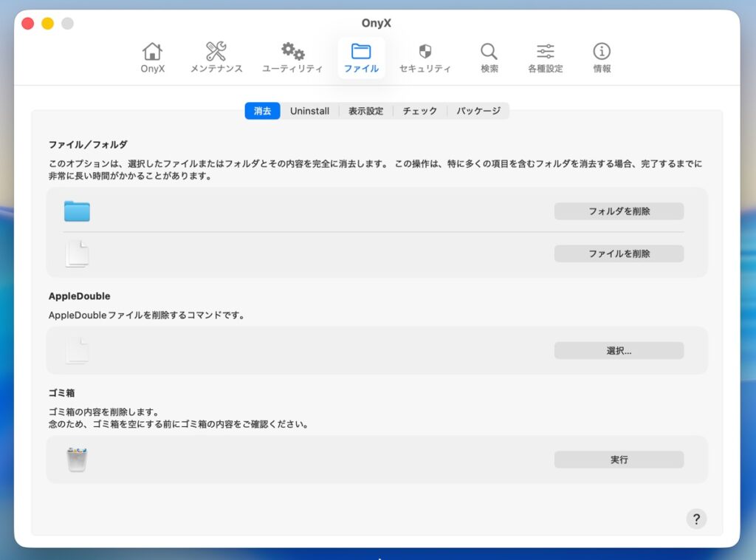The image size is (756, 560).
Task: Switch to the 表示設定 tab
Action: [x=365, y=111]
